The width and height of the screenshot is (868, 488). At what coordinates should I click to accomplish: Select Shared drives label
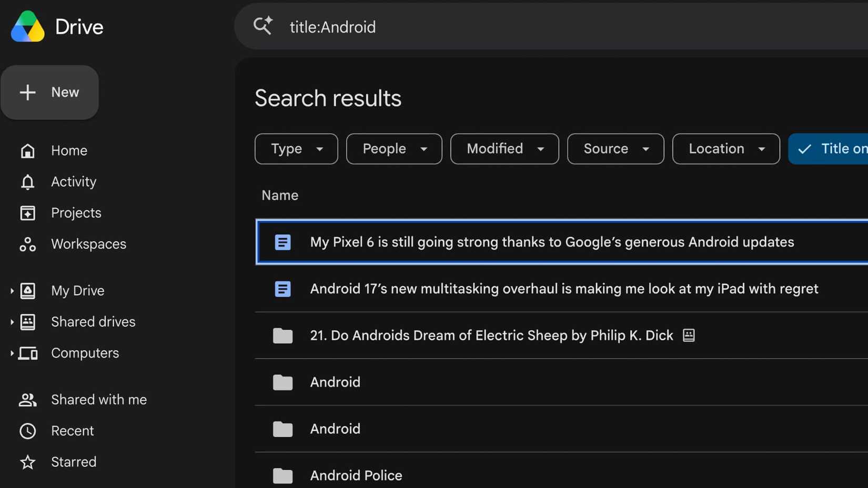tap(93, 322)
